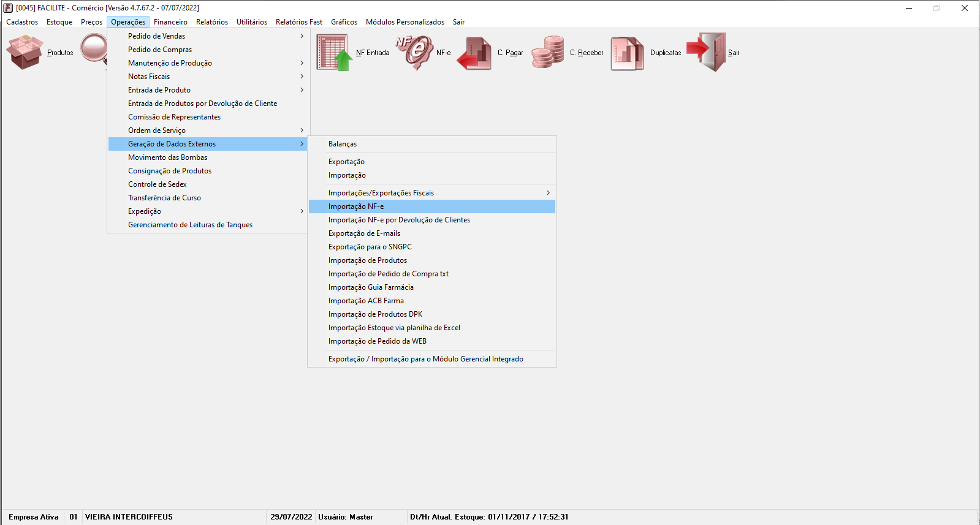The image size is (980, 525).
Task: Click VIEIRA INTERCOIFFEUS in the status bar
Action: coord(129,517)
